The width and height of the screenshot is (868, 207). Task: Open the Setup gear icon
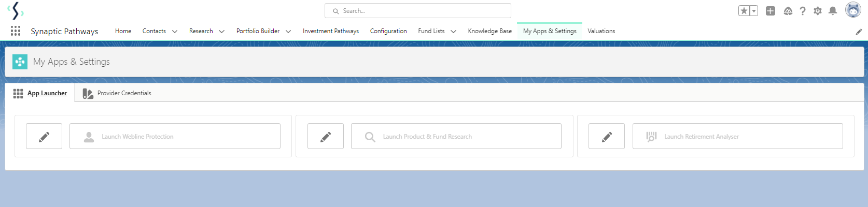tap(818, 11)
